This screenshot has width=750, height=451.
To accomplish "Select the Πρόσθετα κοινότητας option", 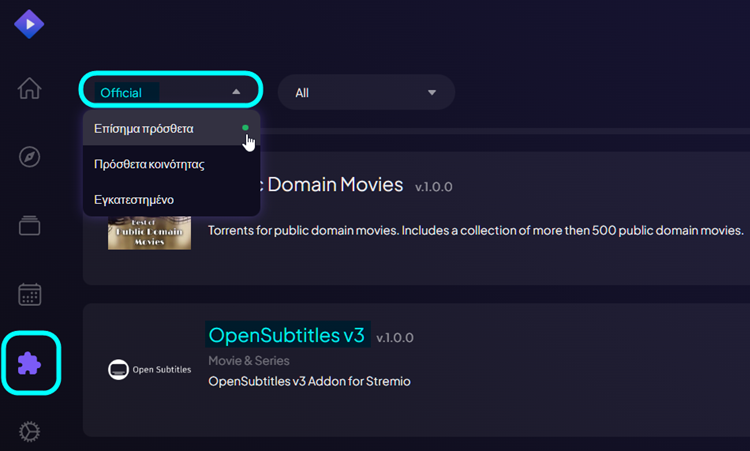I will coord(149,164).
